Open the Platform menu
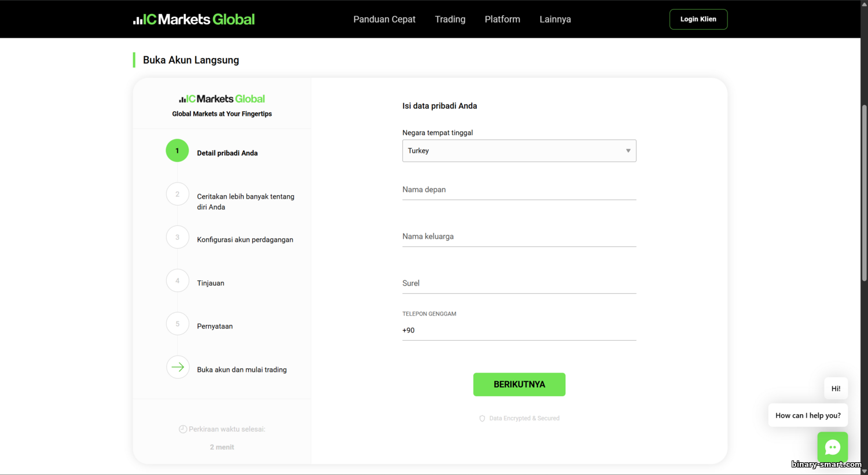 point(502,19)
